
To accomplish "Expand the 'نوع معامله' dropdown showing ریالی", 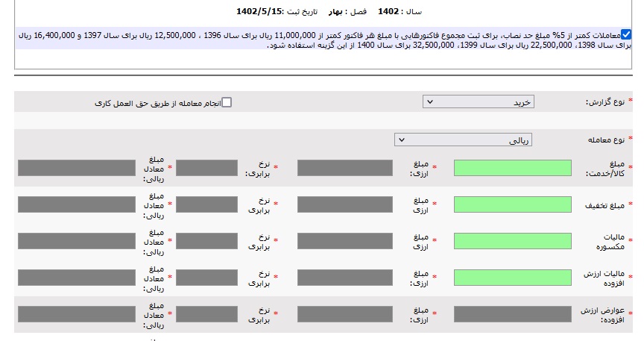I will point(463,140).
